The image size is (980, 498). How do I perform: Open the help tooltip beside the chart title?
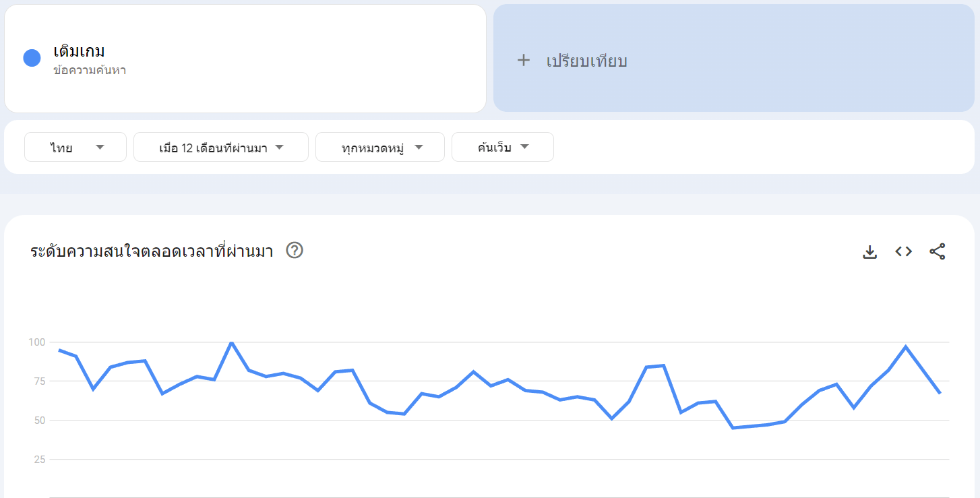294,250
